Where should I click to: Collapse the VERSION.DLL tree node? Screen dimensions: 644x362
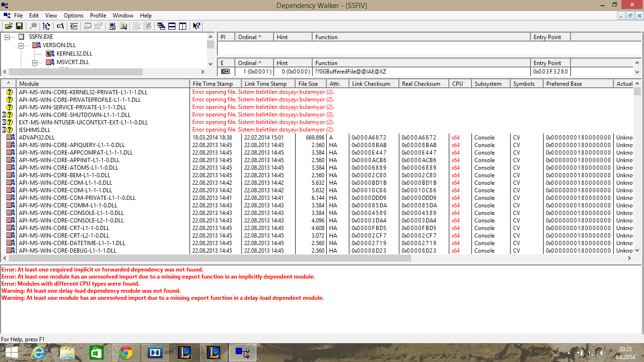[21, 45]
